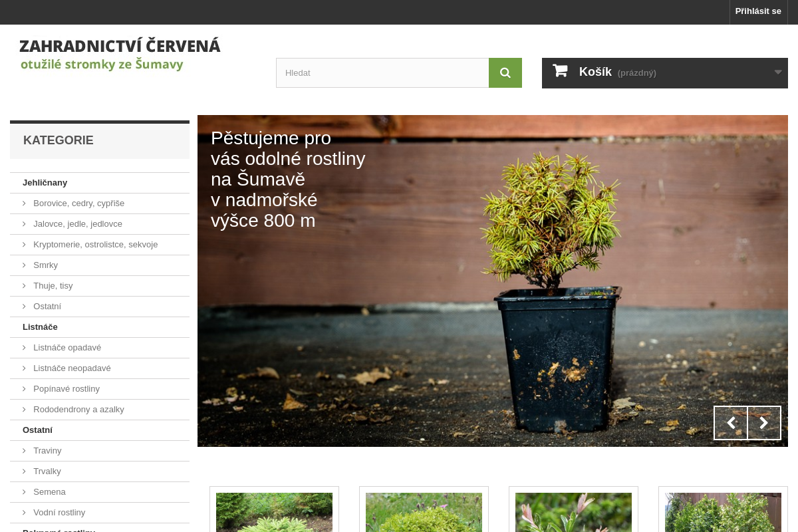Open Borovice, cedry, cypřiše subcategory

tap(78, 203)
